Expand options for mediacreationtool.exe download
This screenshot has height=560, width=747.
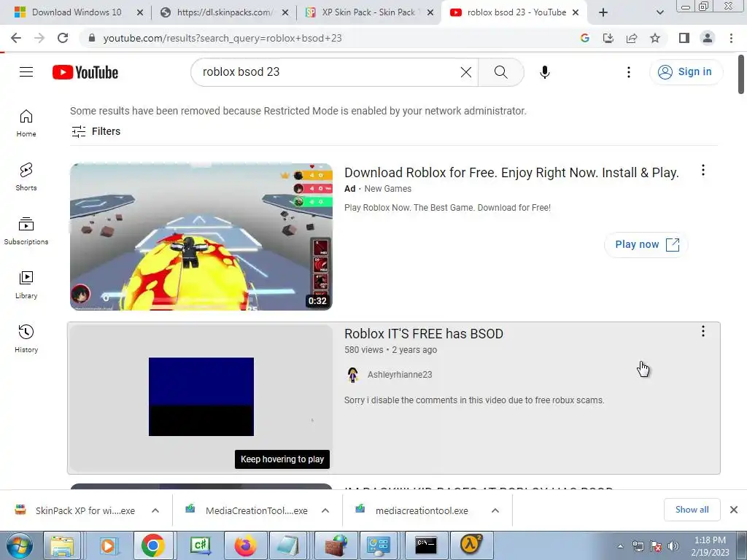tap(495, 510)
